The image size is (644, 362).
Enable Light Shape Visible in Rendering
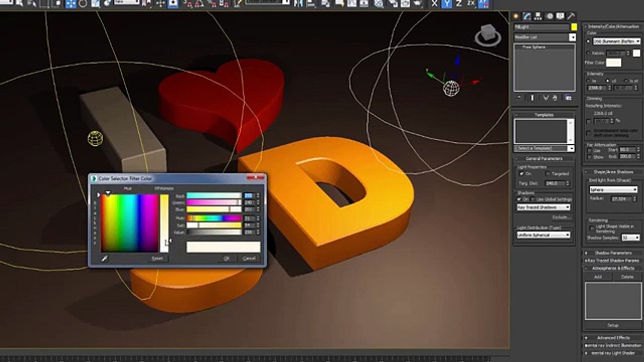[x=592, y=227]
